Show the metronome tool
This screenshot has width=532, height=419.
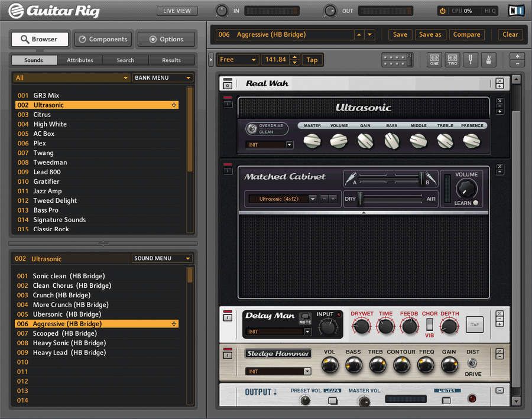(489, 60)
